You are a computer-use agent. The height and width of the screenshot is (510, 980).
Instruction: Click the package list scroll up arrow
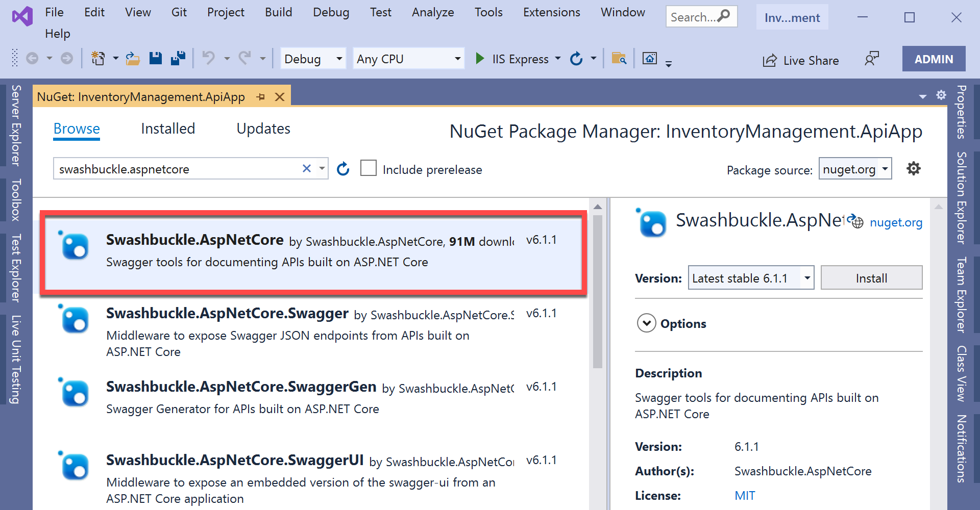click(598, 207)
